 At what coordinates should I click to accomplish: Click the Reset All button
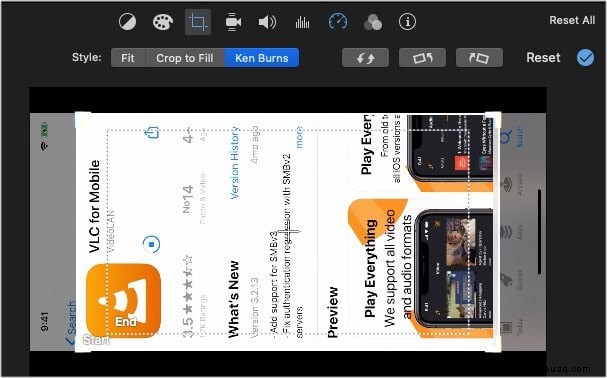pos(572,20)
